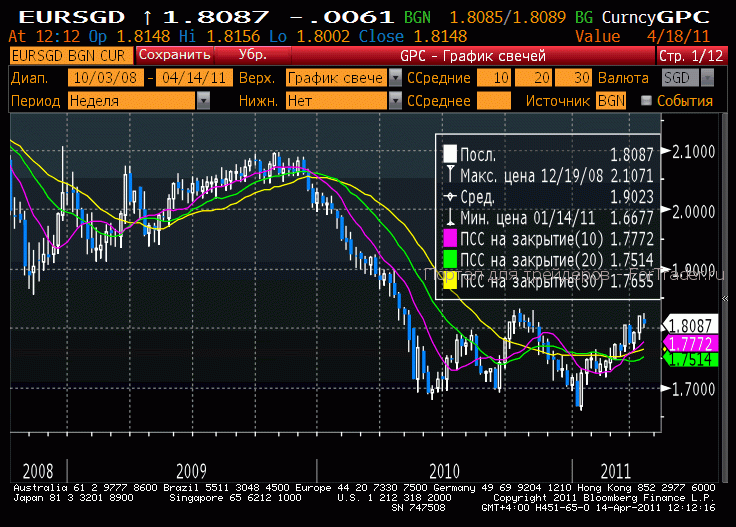
Task: Click the Сохранить (Save) button
Action: tap(175, 55)
